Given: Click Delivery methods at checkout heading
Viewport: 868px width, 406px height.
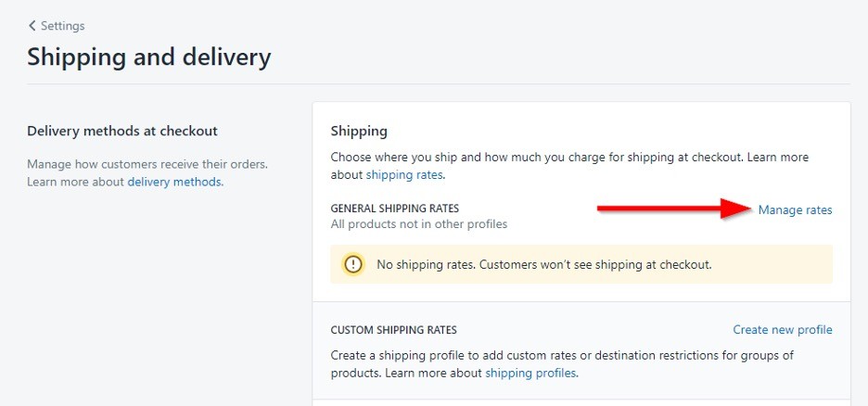Looking at the screenshot, I should [122, 131].
